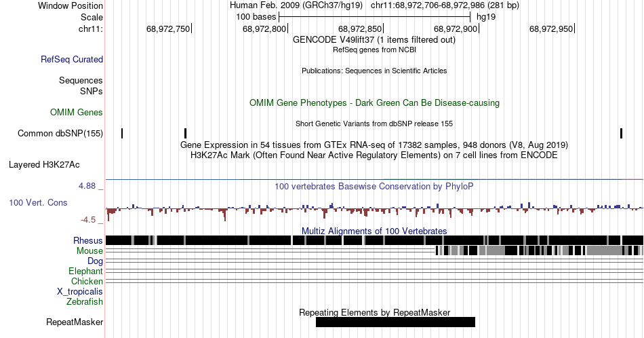Click Short Genetic Variants from dbSNP title

click(x=374, y=124)
